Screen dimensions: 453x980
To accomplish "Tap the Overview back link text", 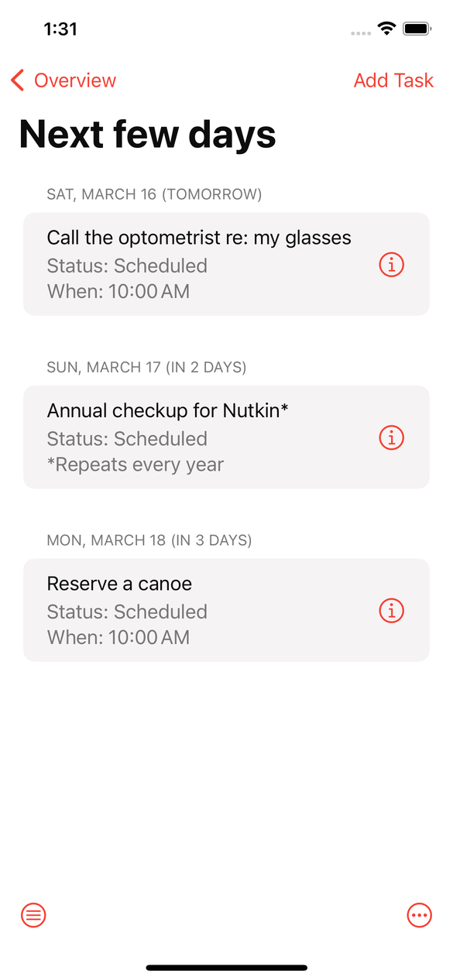I will point(75,81).
